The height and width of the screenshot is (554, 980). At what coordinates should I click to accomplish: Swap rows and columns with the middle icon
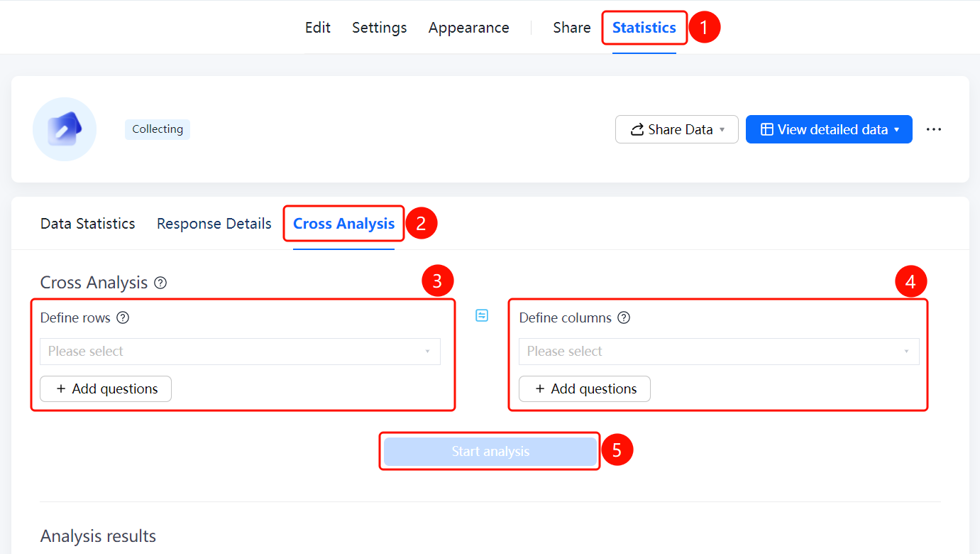point(482,315)
